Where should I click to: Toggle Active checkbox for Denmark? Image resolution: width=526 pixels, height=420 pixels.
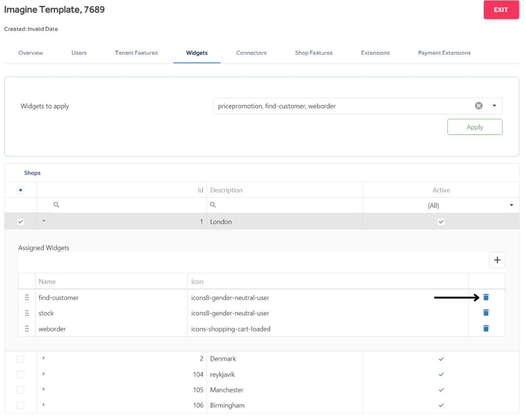441,359
